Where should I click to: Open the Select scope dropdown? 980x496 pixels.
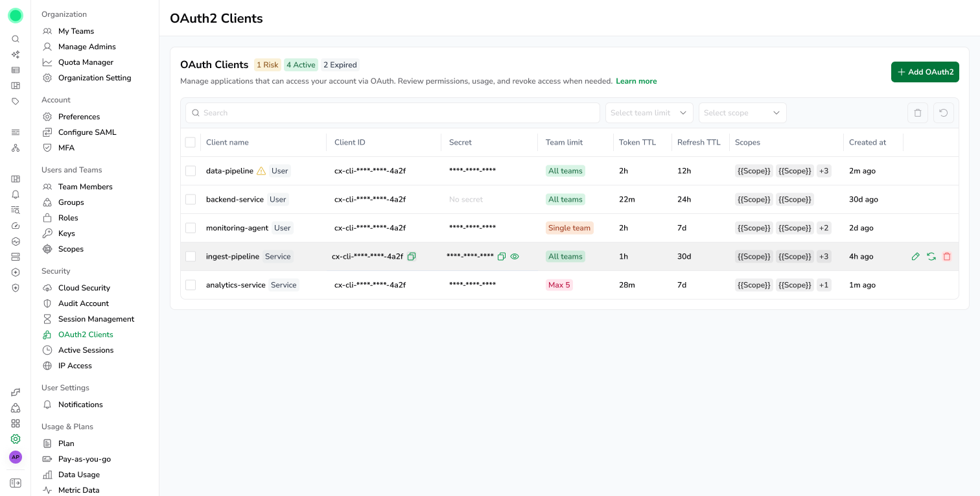[743, 113]
